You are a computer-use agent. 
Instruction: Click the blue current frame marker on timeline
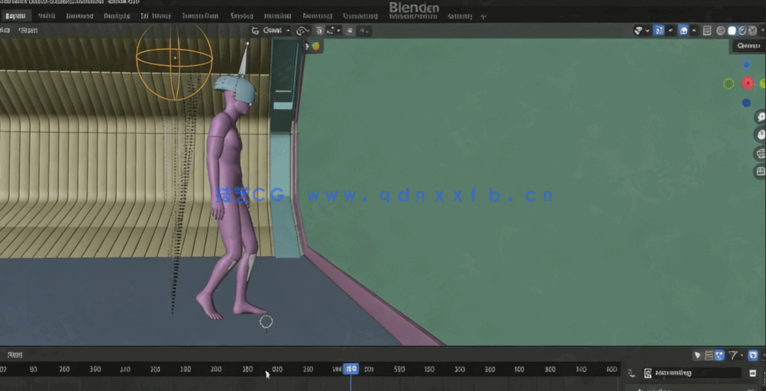pyautogui.click(x=351, y=369)
